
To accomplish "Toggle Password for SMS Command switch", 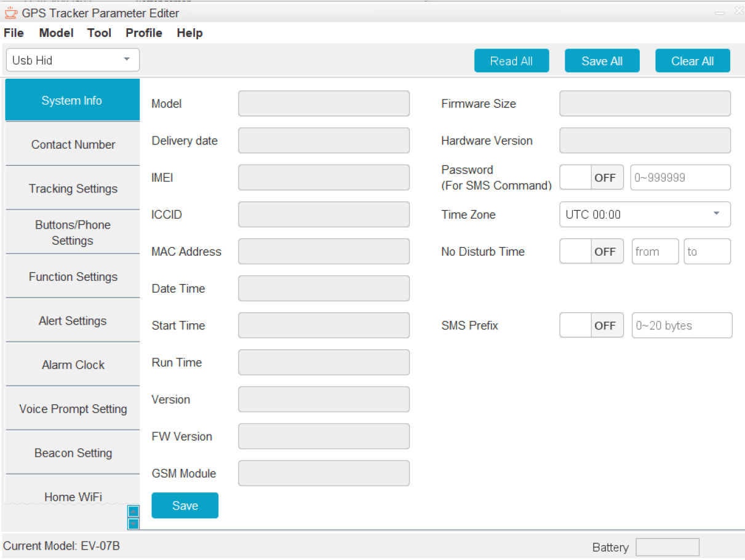I will coord(591,178).
